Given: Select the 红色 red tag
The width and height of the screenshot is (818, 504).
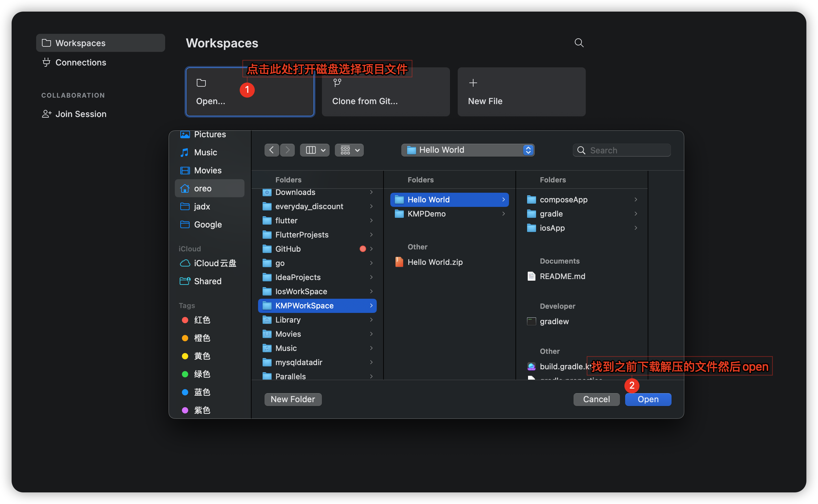Looking at the screenshot, I should pyautogui.click(x=202, y=320).
